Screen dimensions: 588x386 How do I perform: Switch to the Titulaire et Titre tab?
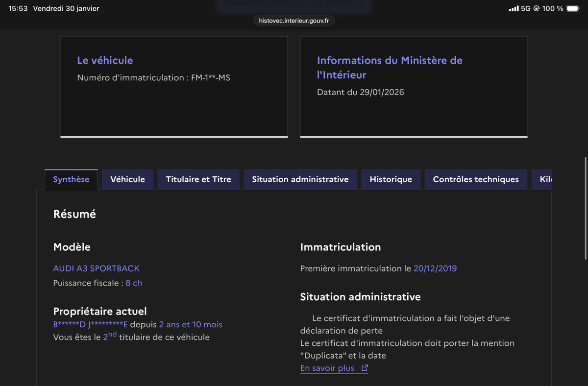pyautogui.click(x=198, y=179)
